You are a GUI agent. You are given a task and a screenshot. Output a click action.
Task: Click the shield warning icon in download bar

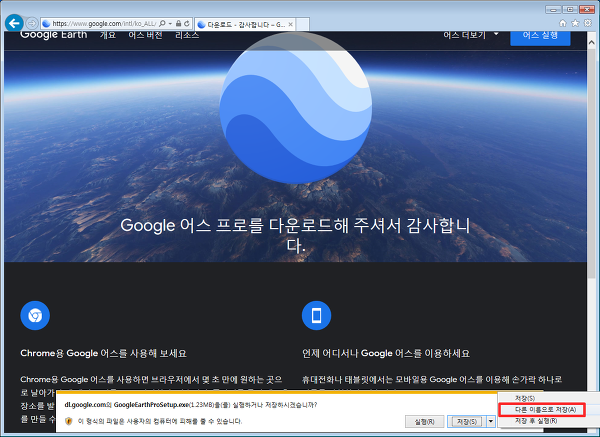[69, 421]
